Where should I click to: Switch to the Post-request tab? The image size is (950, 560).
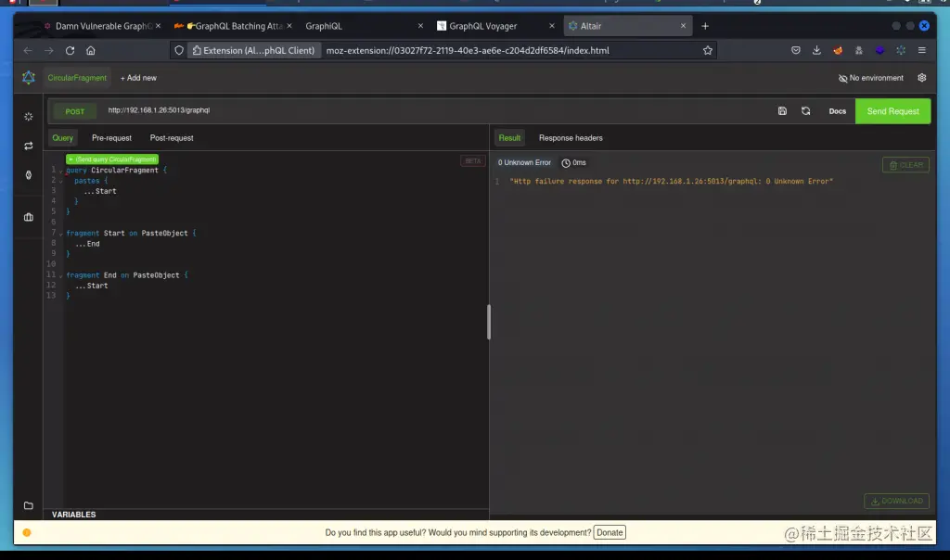click(172, 138)
